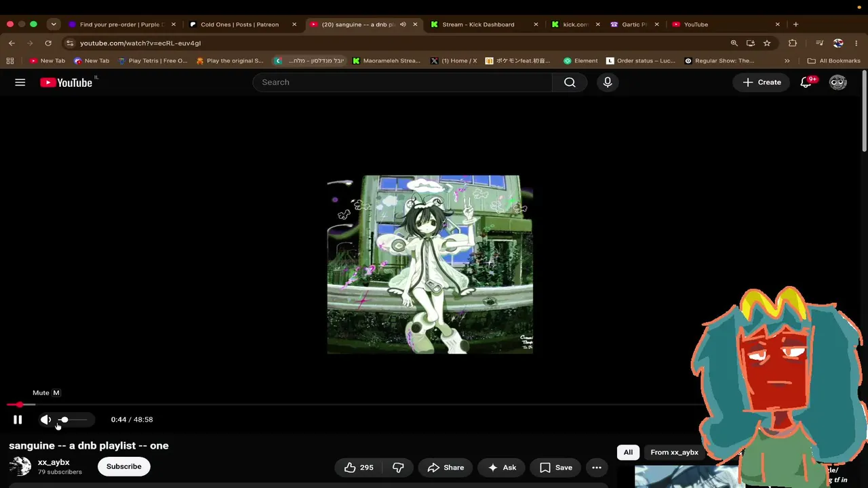This screenshot has height=488, width=868.
Task: Click the video player artwork
Action: 430,264
